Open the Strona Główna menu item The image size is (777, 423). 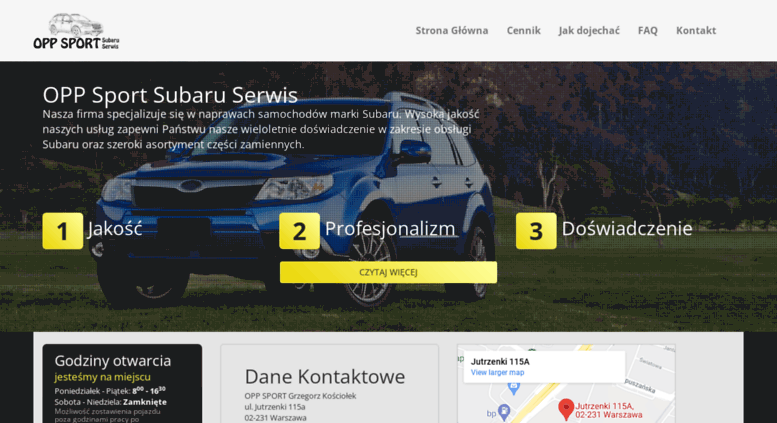(x=451, y=31)
